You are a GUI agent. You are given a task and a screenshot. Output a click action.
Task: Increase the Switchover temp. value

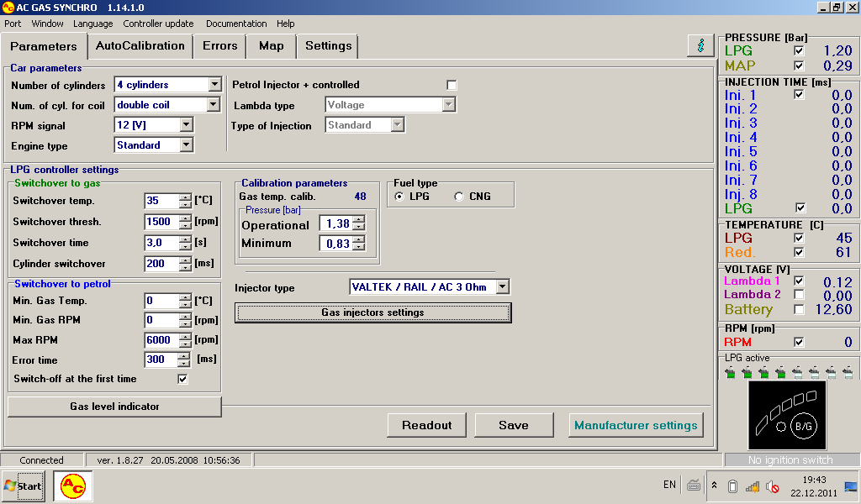(185, 197)
